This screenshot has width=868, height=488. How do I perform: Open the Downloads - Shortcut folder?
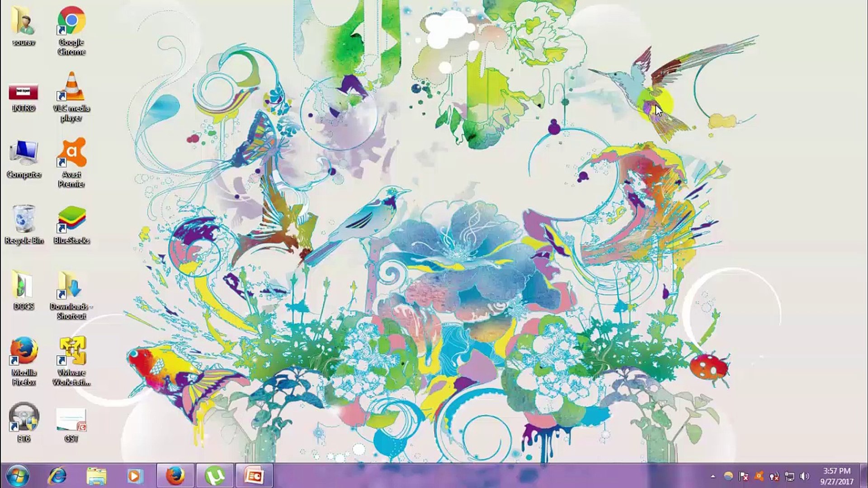click(x=71, y=295)
